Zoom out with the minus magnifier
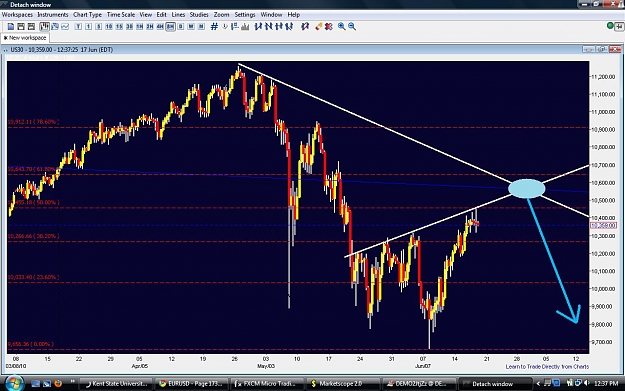This screenshot has height=391, width=625. point(352,27)
